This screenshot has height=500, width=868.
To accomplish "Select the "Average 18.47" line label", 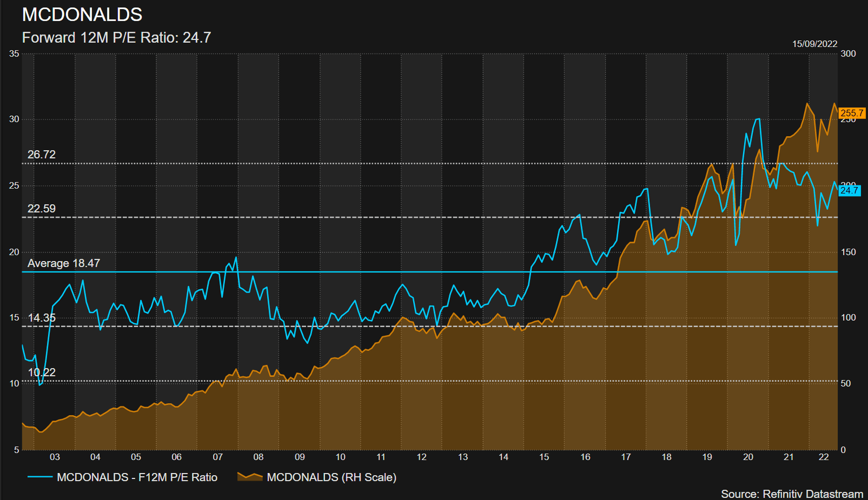I will pyautogui.click(x=64, y=263).
